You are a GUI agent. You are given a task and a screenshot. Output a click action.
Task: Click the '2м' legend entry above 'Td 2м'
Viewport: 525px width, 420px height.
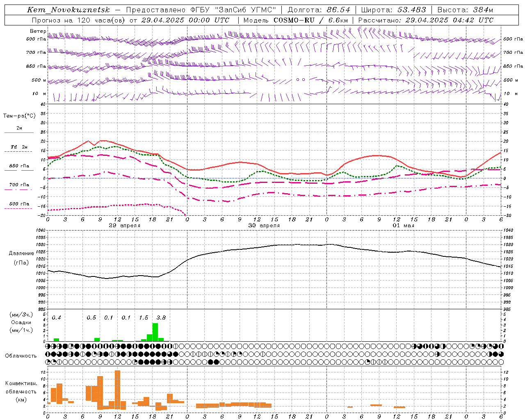coord(19,128)
